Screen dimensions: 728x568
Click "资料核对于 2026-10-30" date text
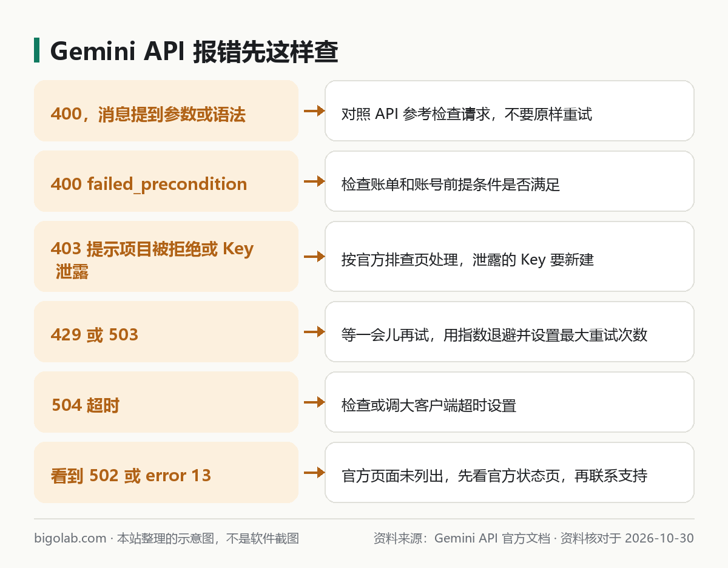click(627, 538)
